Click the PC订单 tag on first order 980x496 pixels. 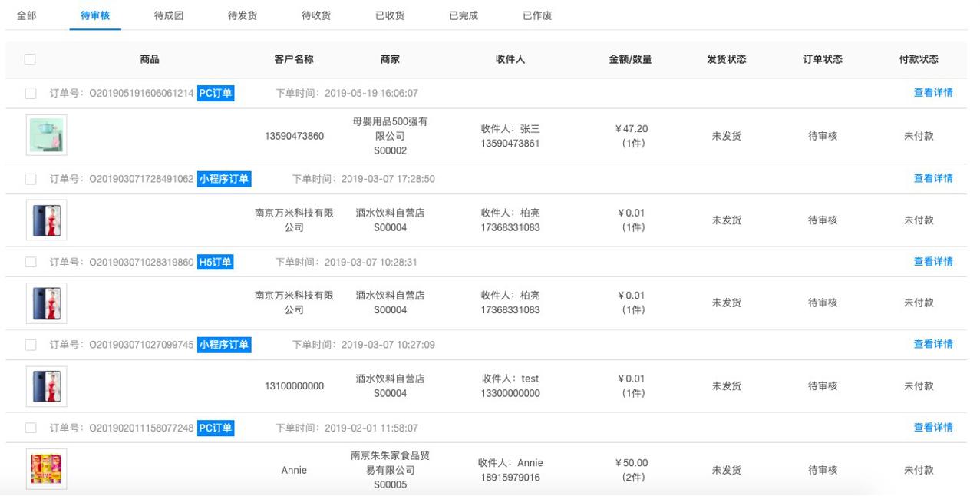tap(216, 94)
